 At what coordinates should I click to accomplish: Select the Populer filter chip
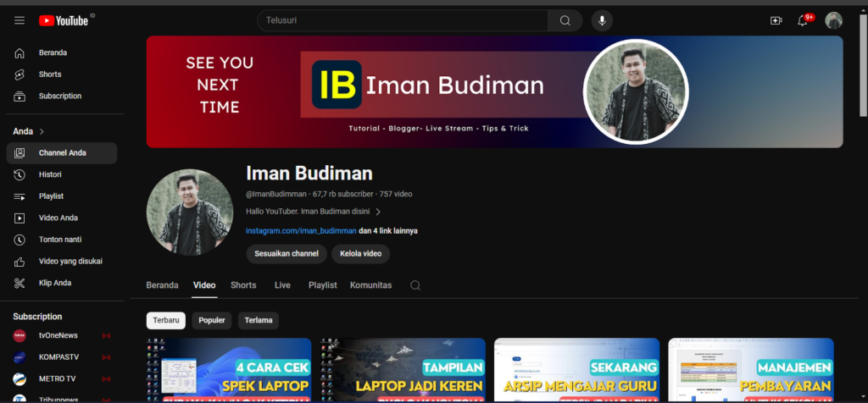coord(212,321)
